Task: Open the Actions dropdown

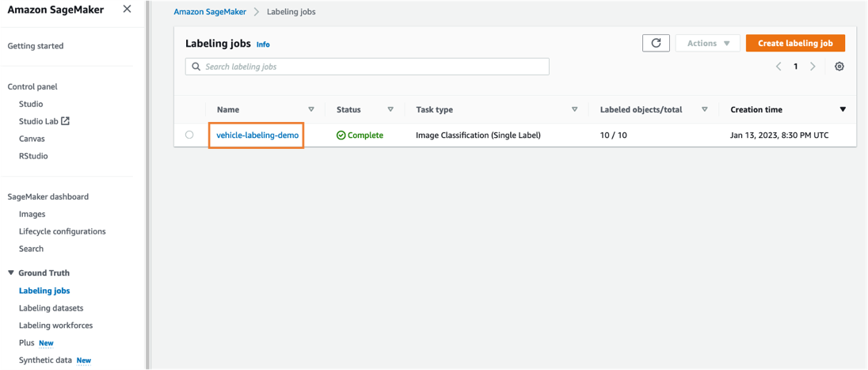Action: 707,44
